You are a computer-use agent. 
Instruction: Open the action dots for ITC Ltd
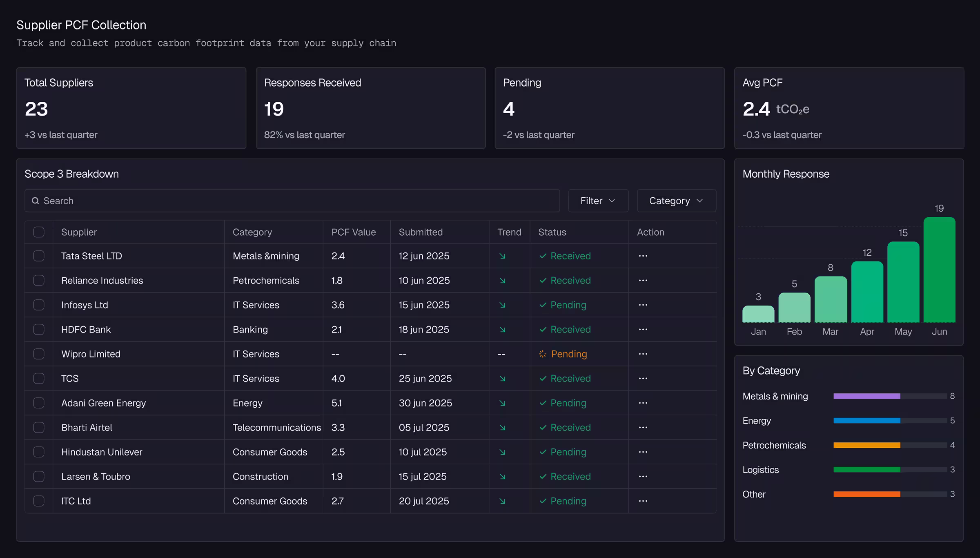pos(643,501)
